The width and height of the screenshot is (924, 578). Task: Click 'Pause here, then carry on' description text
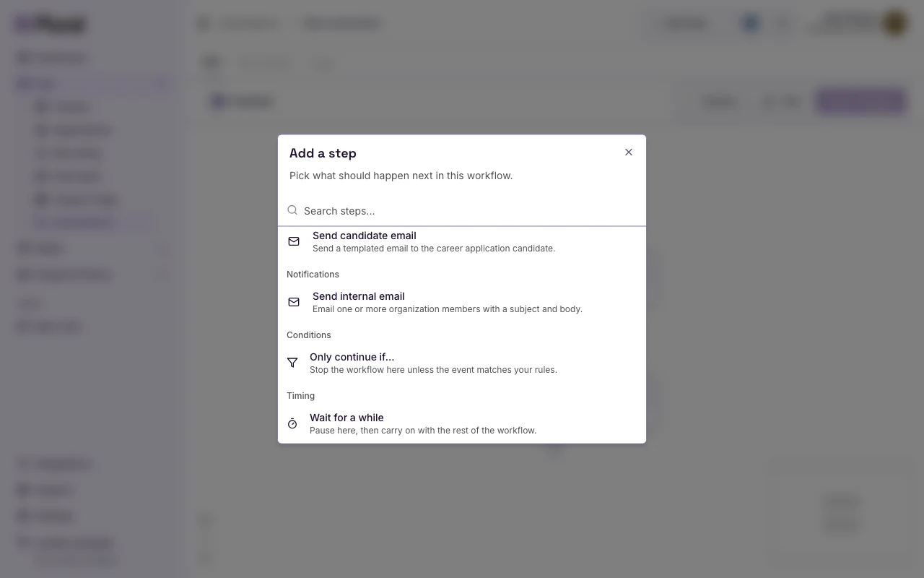pyautogui.click(x=423, y=431)
